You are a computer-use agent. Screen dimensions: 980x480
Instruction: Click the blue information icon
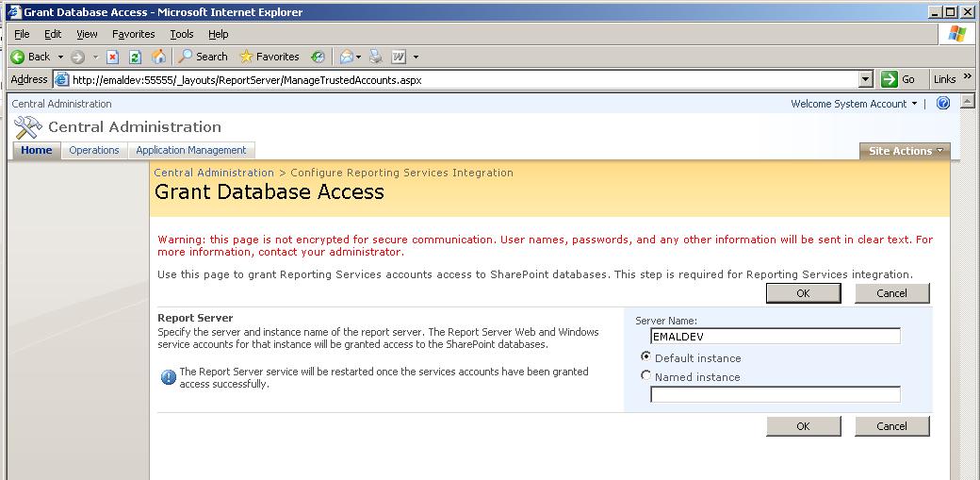[x=168, y=377]
